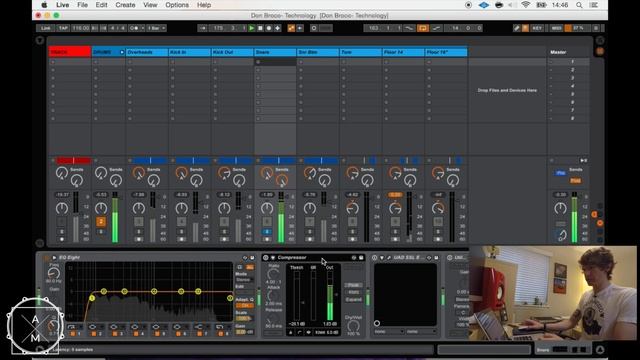Toggle the Automation Arm icon
640x360 pixels.
[x=291, y=28]
